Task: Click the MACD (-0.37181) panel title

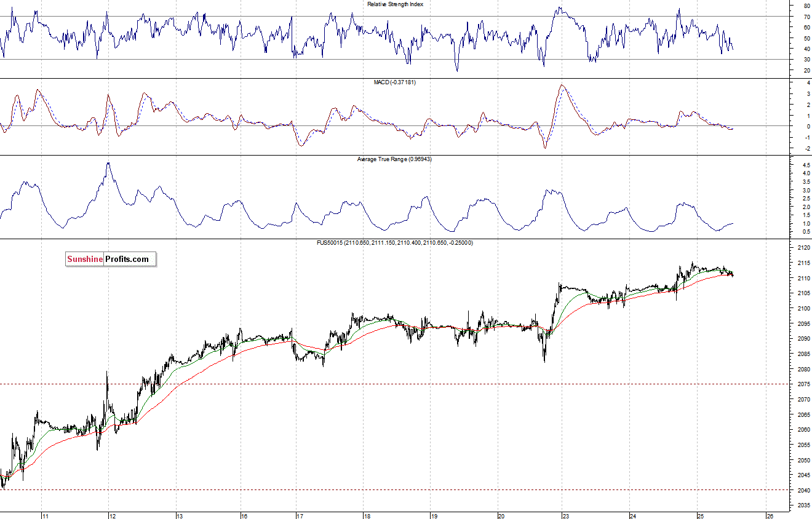Action: [x=395, y=82]
